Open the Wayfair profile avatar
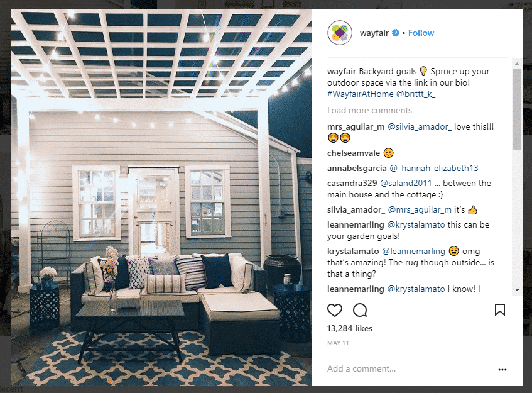The image size is (532, 393). point(340,33)
